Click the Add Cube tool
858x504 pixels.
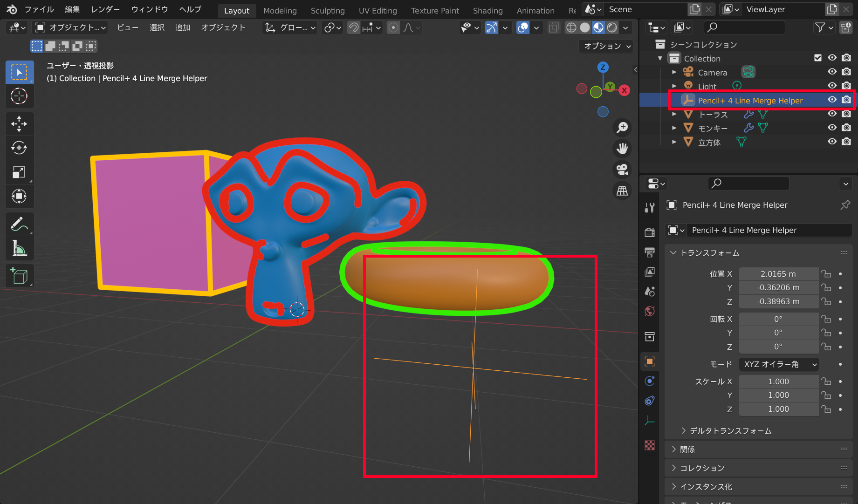point(19,276)
